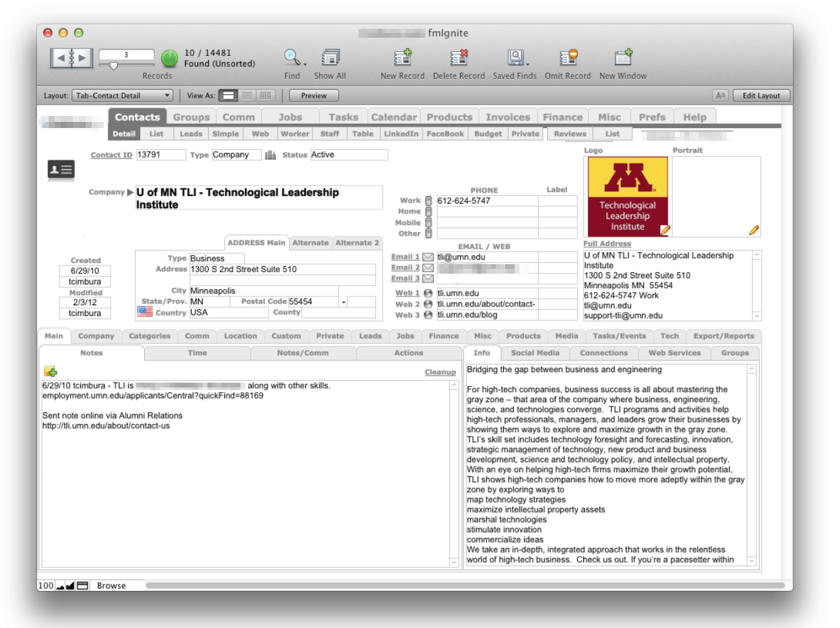Screen dimensions: 840x628
Task: Click the Contact ID link label
Action: (111, 155)
